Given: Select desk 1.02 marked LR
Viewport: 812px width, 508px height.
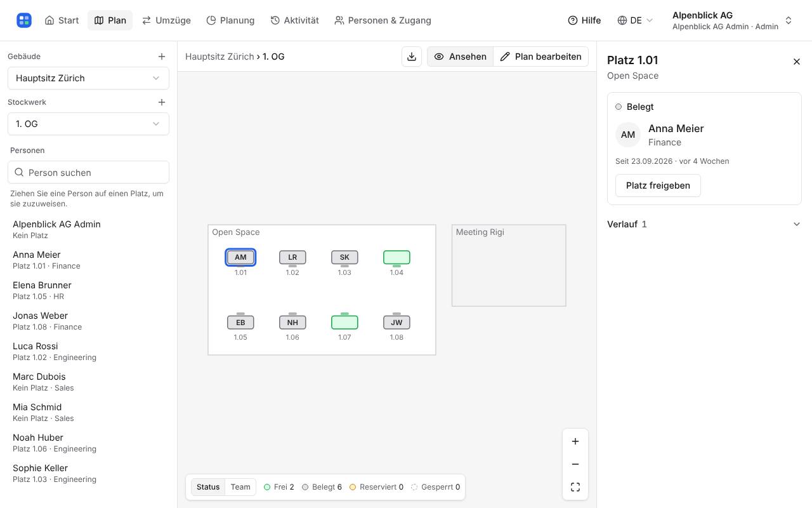Looking at the screenshot, I should point(292,257).
